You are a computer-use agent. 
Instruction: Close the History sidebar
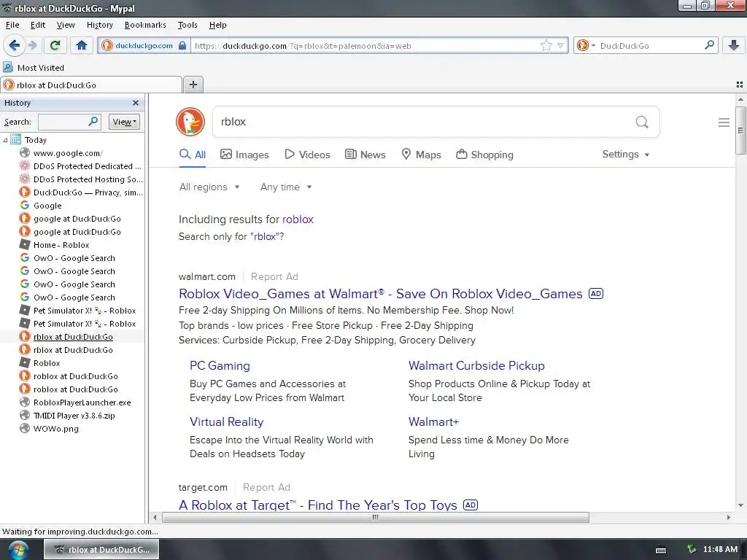(x=136, y=103)
